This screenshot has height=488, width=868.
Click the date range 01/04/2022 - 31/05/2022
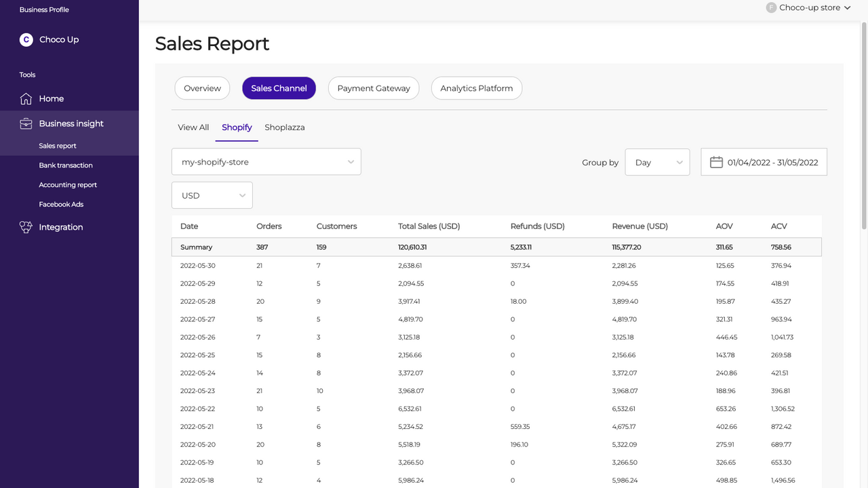point(773,162)
